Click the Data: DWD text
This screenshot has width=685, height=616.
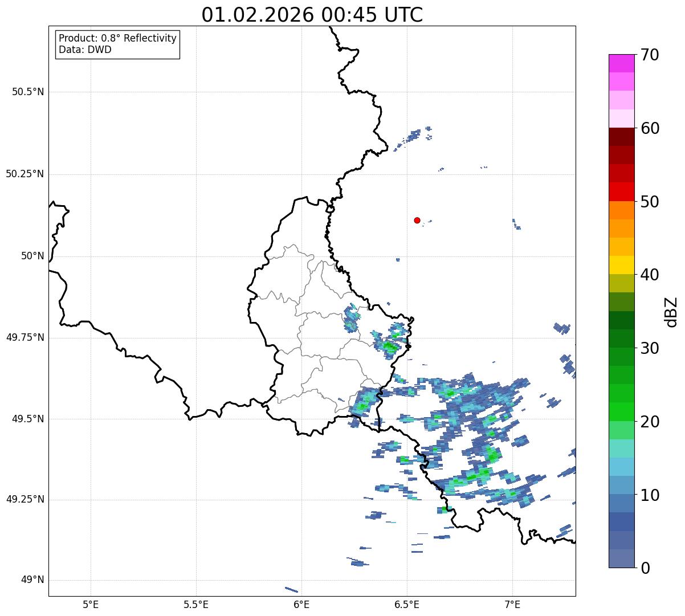pos(85,50)
